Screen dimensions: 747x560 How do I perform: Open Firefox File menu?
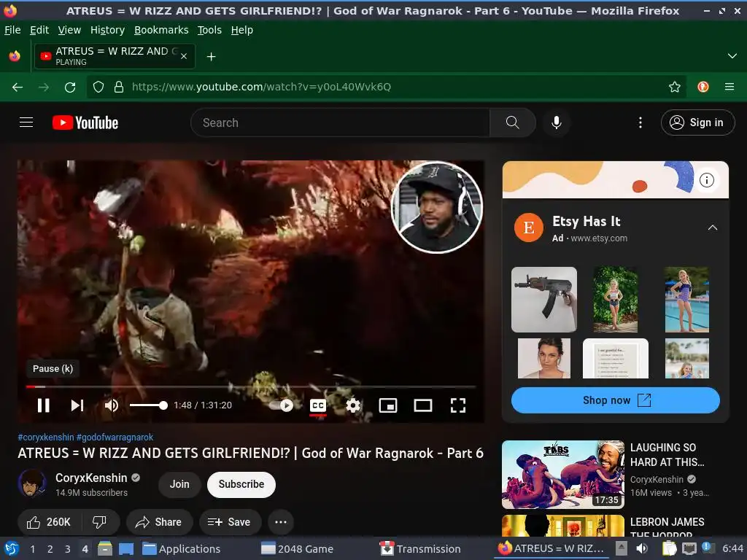(x=12, y=30)
